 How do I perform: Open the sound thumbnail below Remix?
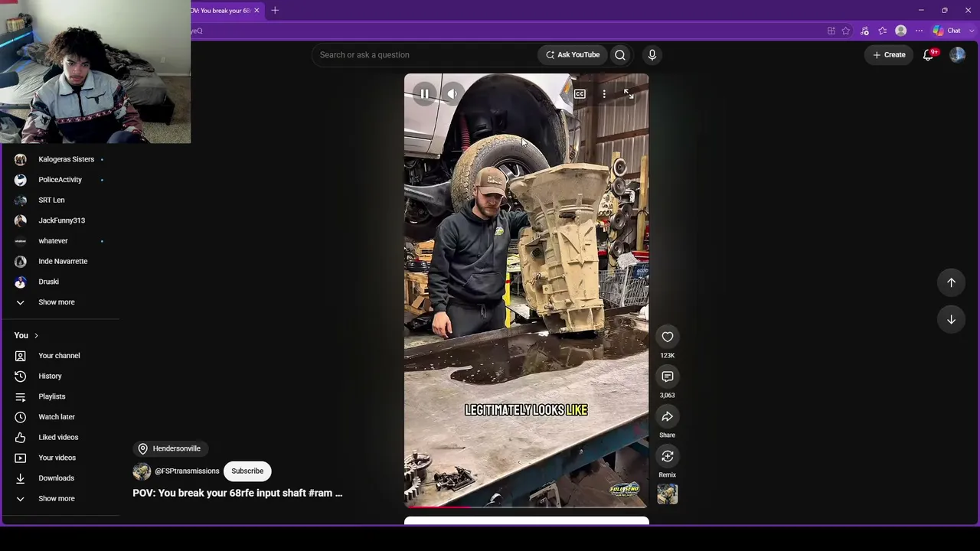coord(668,494)
